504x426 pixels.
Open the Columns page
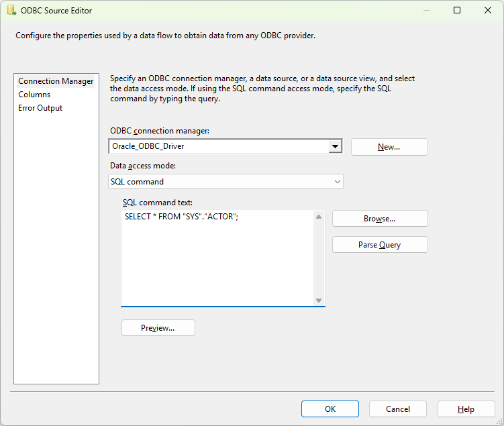pyautogui.click(x=34, y=95)
